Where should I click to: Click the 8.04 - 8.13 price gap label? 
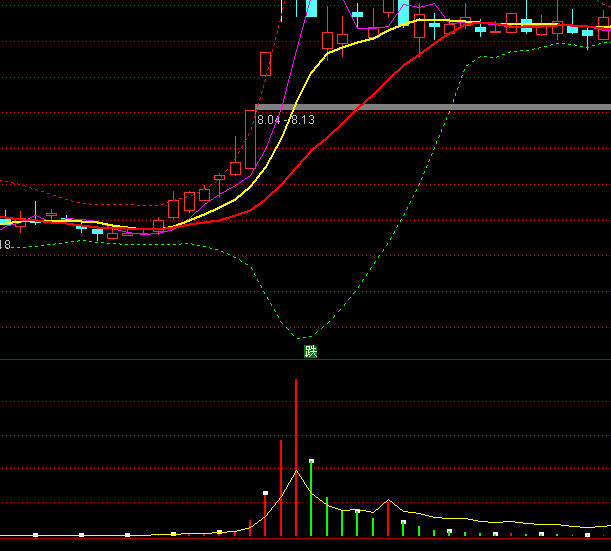click(x=286, y=120)
